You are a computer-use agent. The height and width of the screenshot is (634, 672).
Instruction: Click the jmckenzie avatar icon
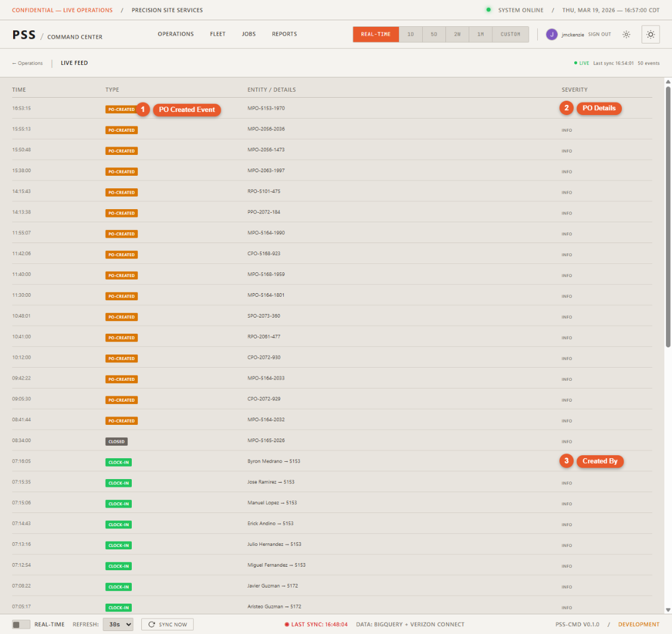click(552, 34)
